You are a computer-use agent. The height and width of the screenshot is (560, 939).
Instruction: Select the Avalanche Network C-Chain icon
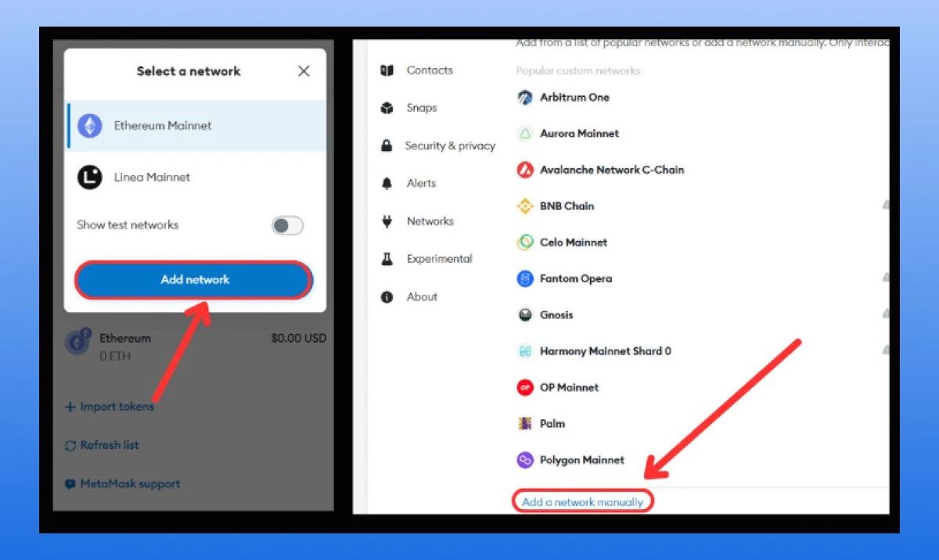click(525, 170)
